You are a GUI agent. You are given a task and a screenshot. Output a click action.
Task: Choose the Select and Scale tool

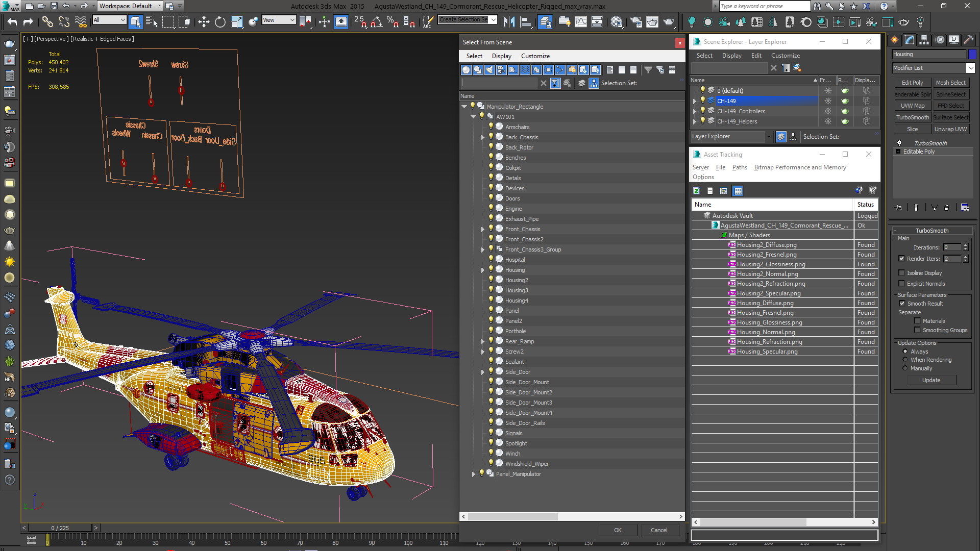236,21
